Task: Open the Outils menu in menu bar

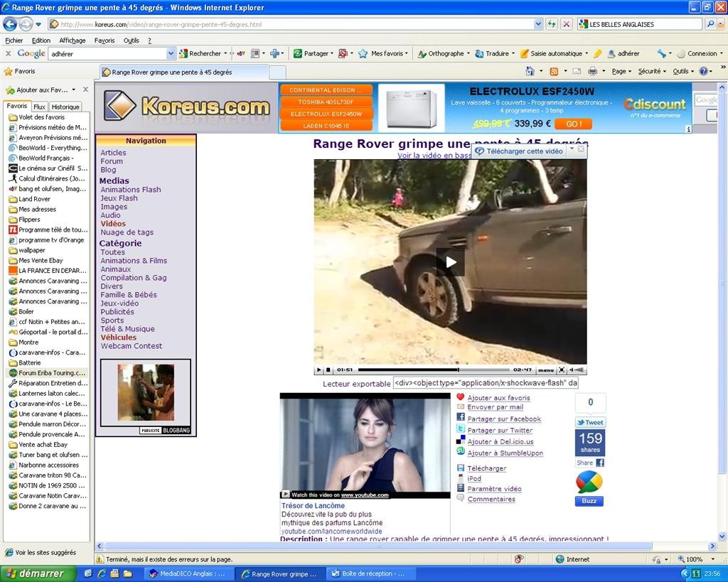Action: (132, 41)
